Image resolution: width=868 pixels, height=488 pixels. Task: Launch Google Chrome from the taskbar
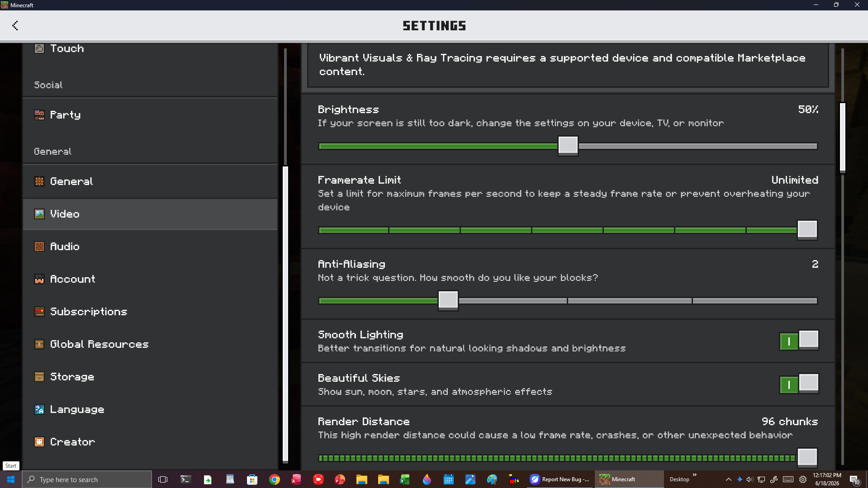pyautogui.click(x=274, y=479)
